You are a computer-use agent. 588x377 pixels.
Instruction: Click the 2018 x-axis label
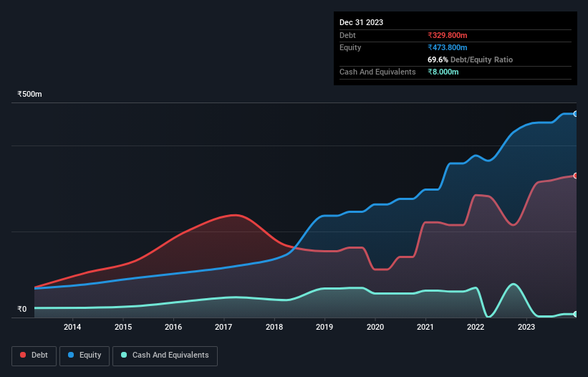274,327
